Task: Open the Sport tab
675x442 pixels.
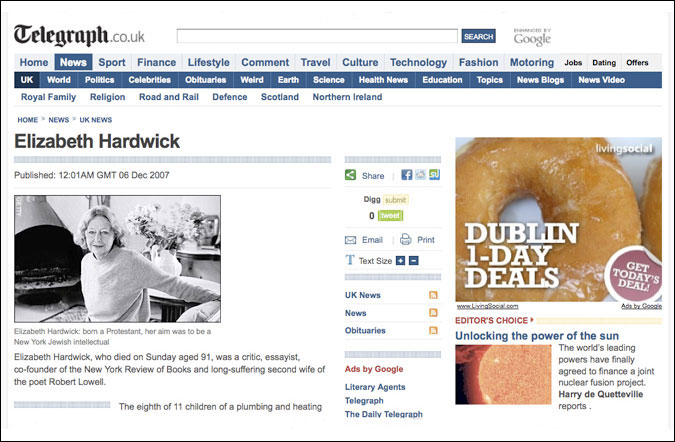Action: coord(112,62)
